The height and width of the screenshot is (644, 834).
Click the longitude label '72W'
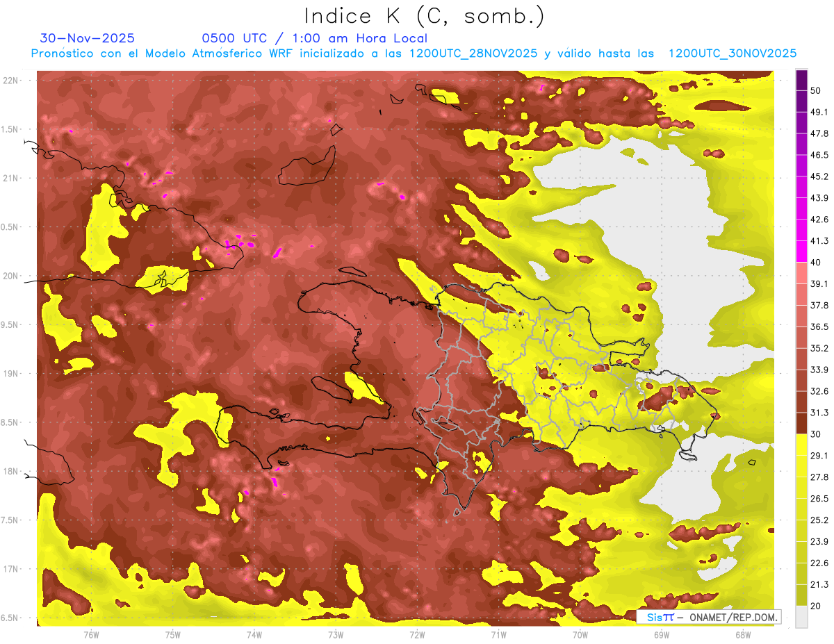(x=417, y=635)
